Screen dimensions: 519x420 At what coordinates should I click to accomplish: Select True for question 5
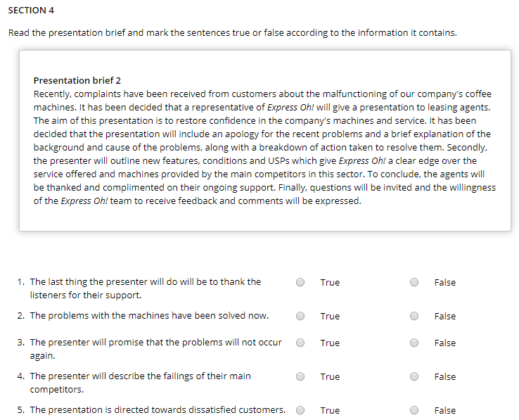(300, 410)
